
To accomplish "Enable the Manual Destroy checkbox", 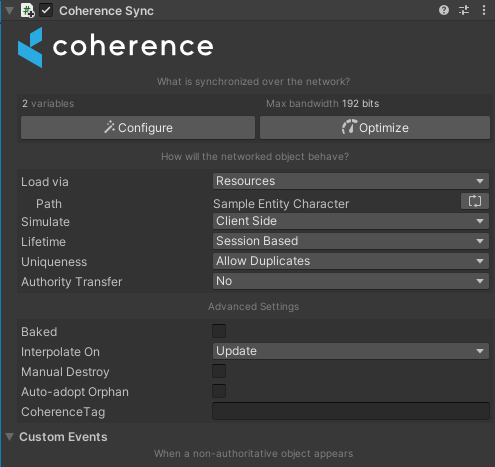I will point(219,371).
